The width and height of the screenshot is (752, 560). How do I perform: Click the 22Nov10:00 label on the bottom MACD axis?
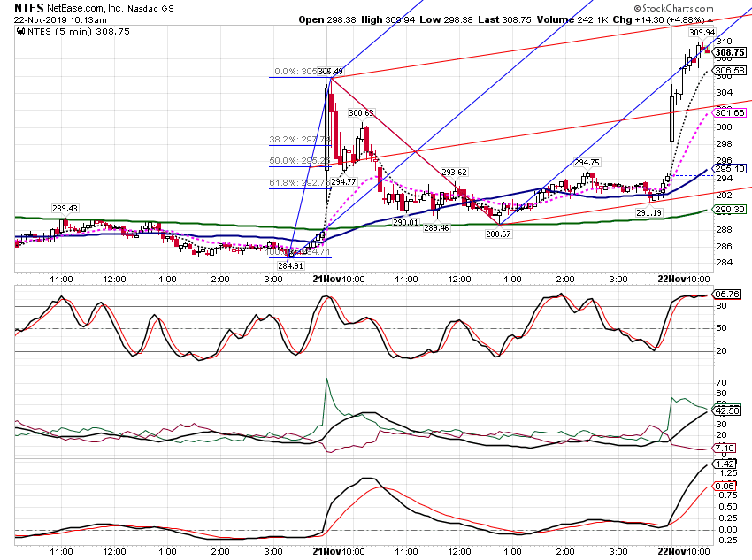684,551
